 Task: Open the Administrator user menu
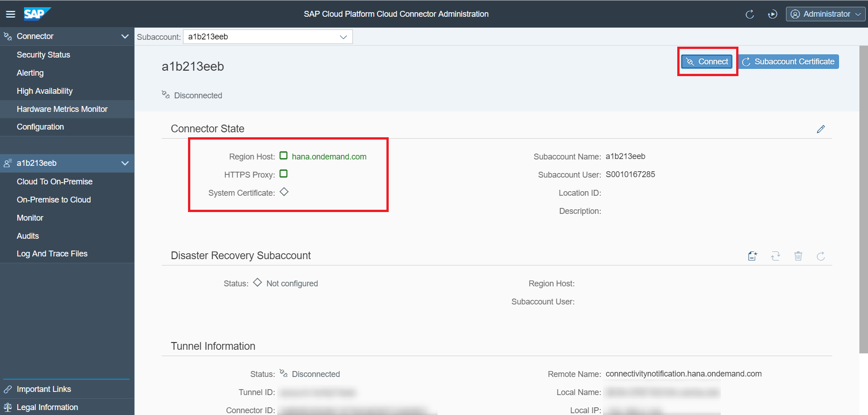(x=825, y=14)
